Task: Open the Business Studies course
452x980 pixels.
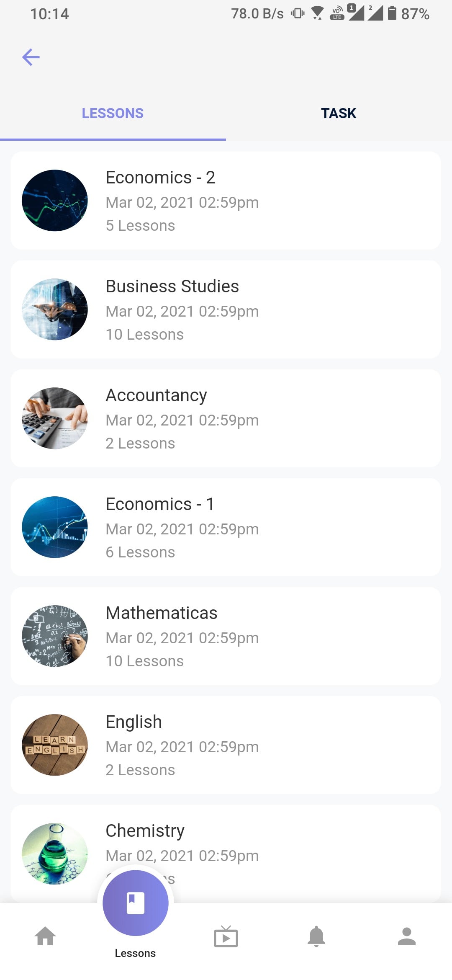Action: (226, 309)
